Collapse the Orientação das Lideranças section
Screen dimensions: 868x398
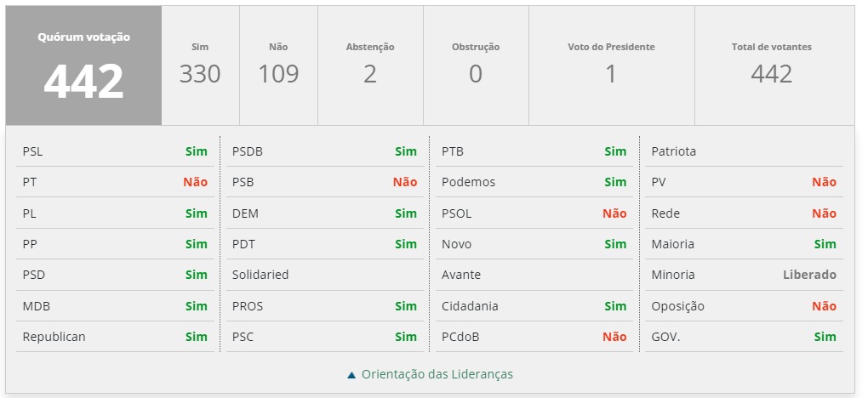[437, 374]
